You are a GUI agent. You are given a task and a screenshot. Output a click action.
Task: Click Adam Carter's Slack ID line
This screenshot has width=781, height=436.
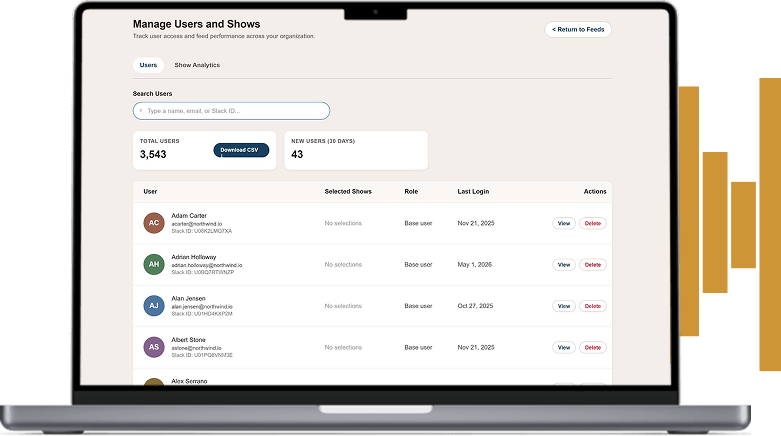tap(202, 231)
